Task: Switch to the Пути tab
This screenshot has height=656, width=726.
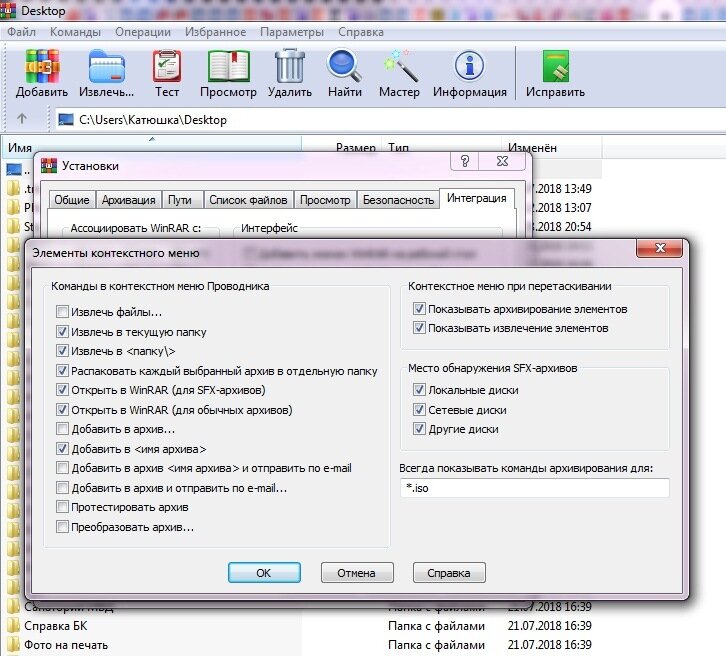Action: point(180,200)
